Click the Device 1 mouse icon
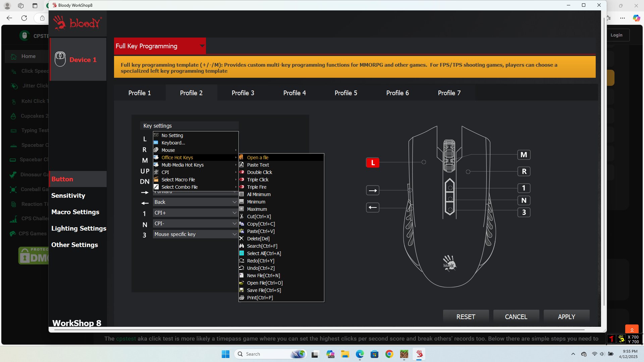This screenshot has width=644, height=362. 60,59
